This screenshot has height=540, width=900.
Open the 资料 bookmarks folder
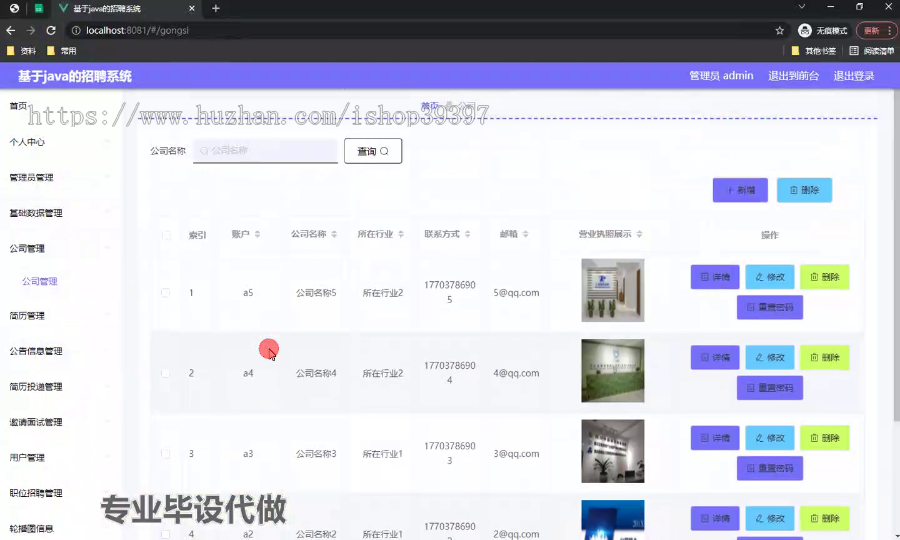pyautogui.click(x=21, y=51)
